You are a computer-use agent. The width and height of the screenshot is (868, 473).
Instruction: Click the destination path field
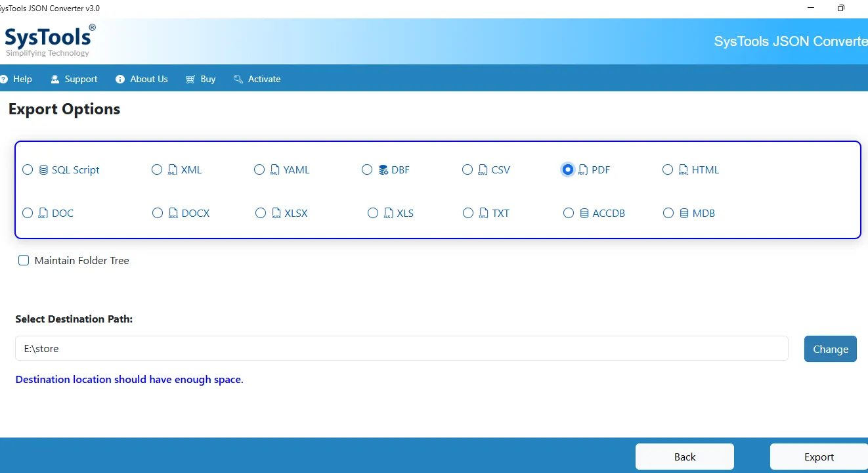tap(401, 348)
